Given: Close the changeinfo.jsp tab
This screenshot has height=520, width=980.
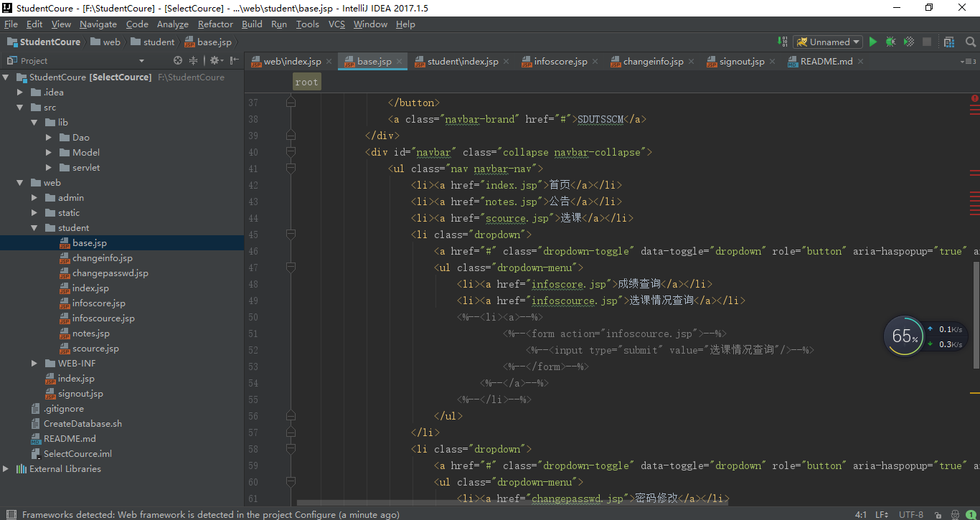Looking at the screenshot, I should [x=692, y=62].
